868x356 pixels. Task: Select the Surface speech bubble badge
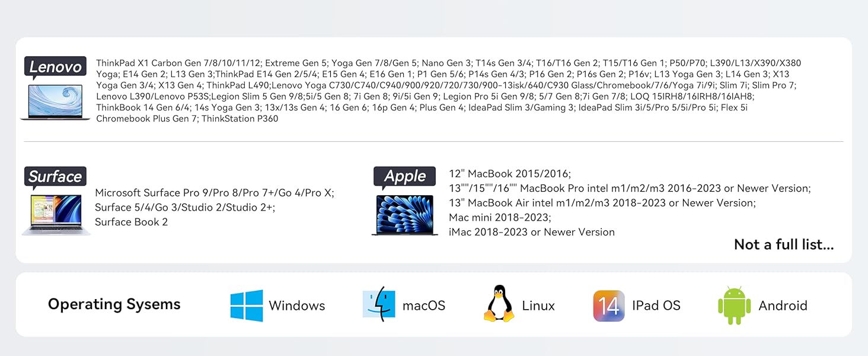coord(55,177)
